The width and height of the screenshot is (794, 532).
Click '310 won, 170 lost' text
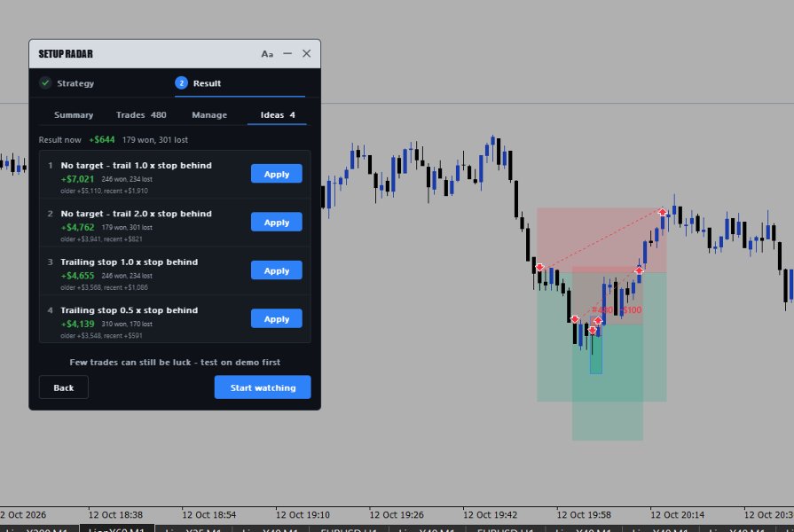click(x=127, y=324)
